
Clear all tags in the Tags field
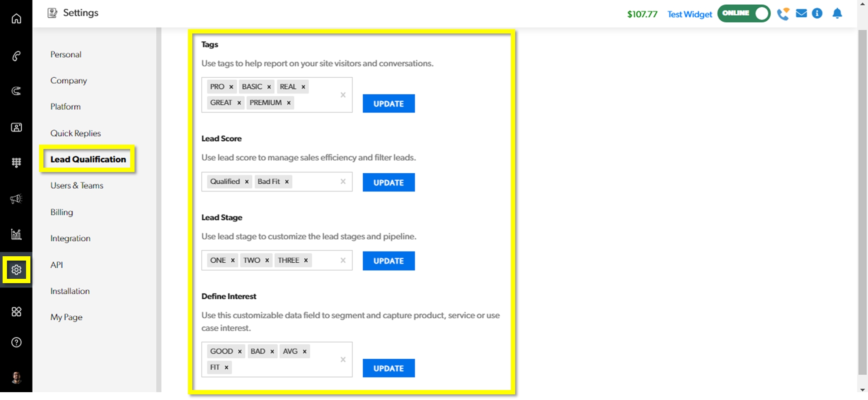click(x=343, y=95)
